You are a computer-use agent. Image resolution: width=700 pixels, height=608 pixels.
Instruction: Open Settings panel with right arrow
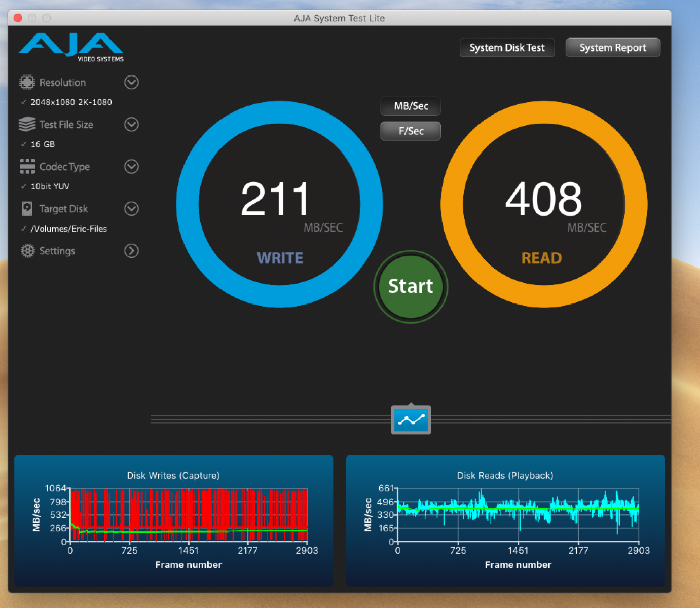click(x=131, y=251)
